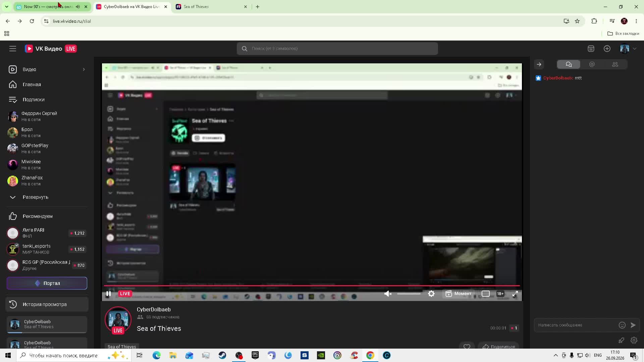Viewport: 644px width, 362px height.
Task: Open the profile avatar dropdown in header
Action: coord(628,49)
